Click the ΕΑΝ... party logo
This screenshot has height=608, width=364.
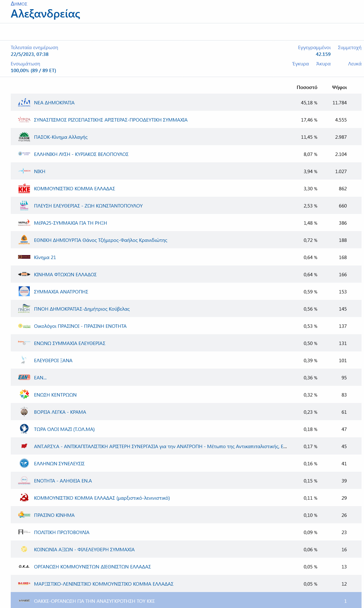[x=24, y=377]
